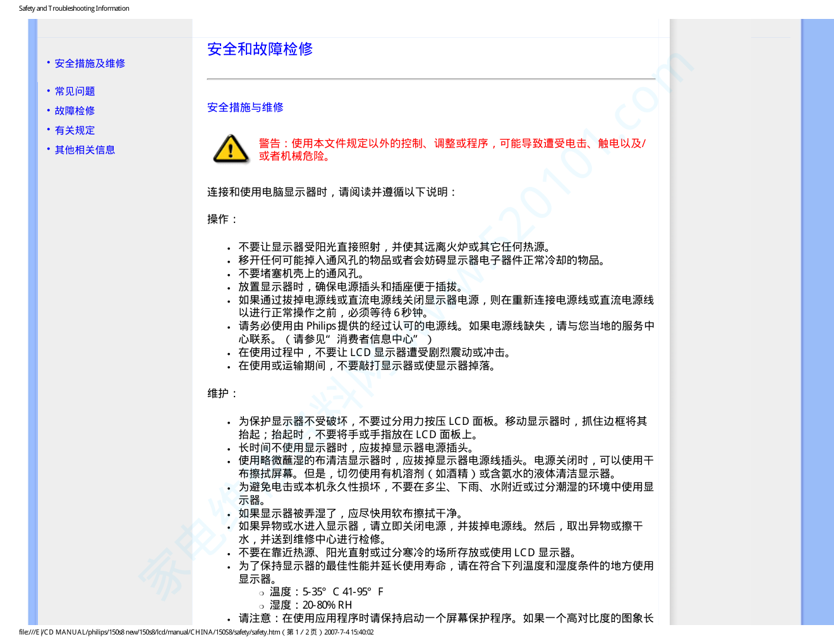Screen dimensions: 834x644
Task: Select the 有关规定 sidebar link
Action: coord(75,130)
